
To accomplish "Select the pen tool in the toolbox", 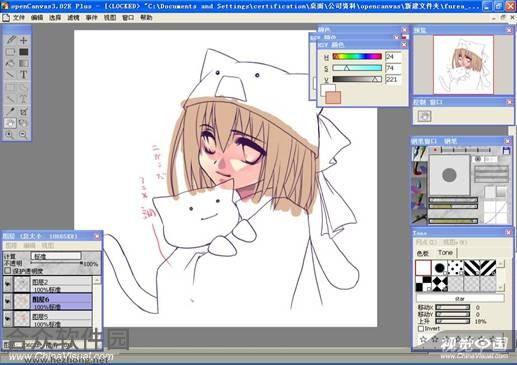I will (x=10, y=40).
